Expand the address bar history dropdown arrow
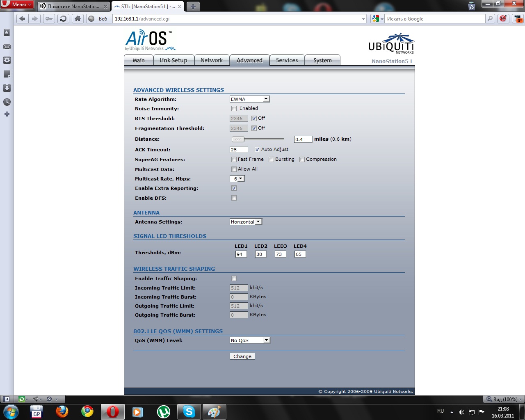 click(363, 19)
